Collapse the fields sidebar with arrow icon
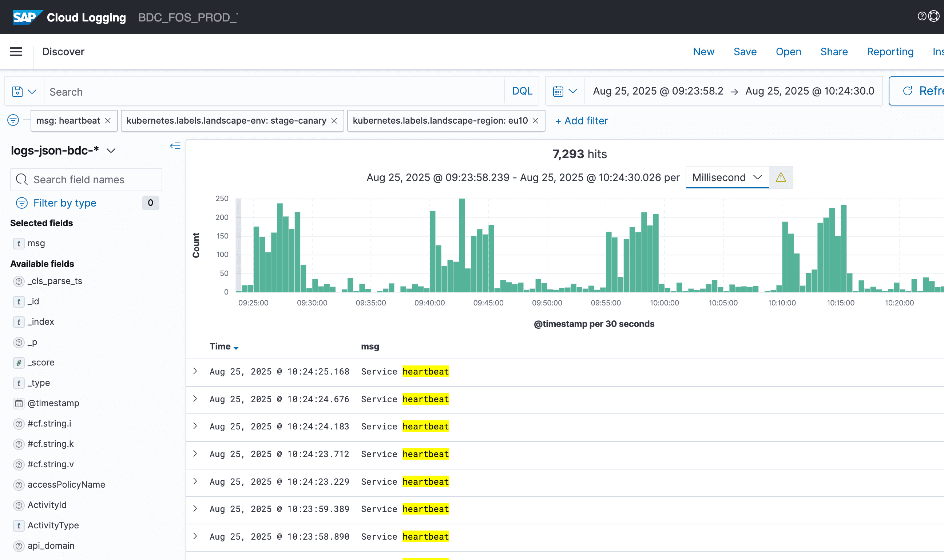944x560 pixels. (x=175, y=146)
